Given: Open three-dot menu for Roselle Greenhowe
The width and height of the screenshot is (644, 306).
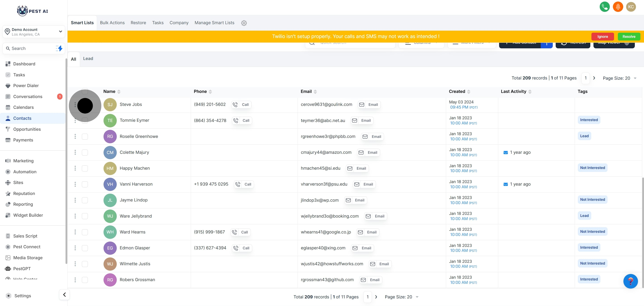Looking at the screenshot, I should (x=75, y=136).
